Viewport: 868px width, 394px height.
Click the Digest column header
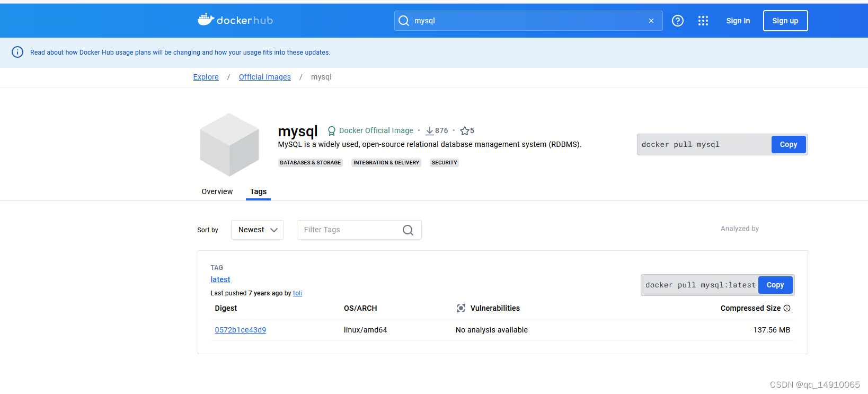point(226,308)
